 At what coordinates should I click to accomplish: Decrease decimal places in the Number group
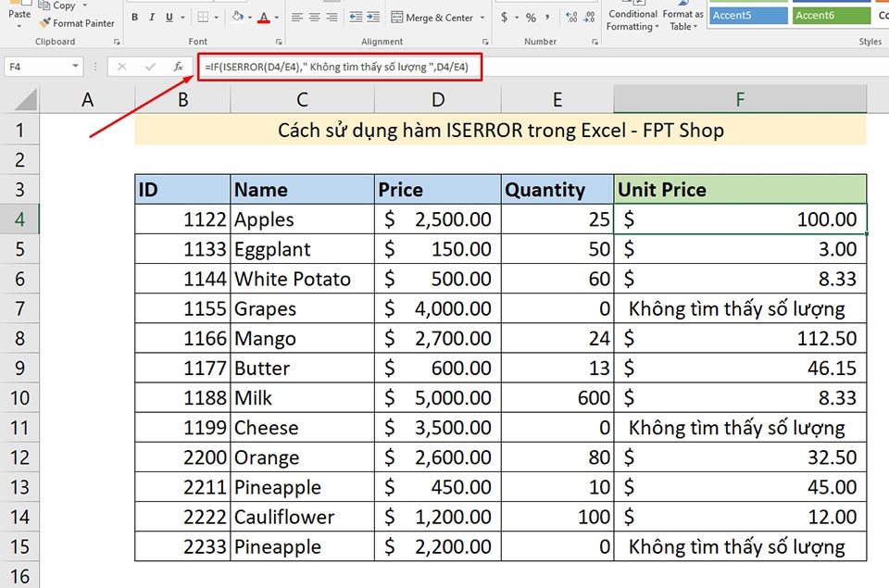pyautogui.click(x=589, y=16)
